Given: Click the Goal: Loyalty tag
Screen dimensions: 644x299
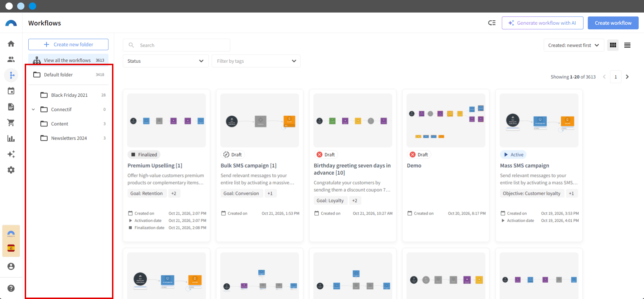Looking at the screenshot, I should [x=330, y=201].
